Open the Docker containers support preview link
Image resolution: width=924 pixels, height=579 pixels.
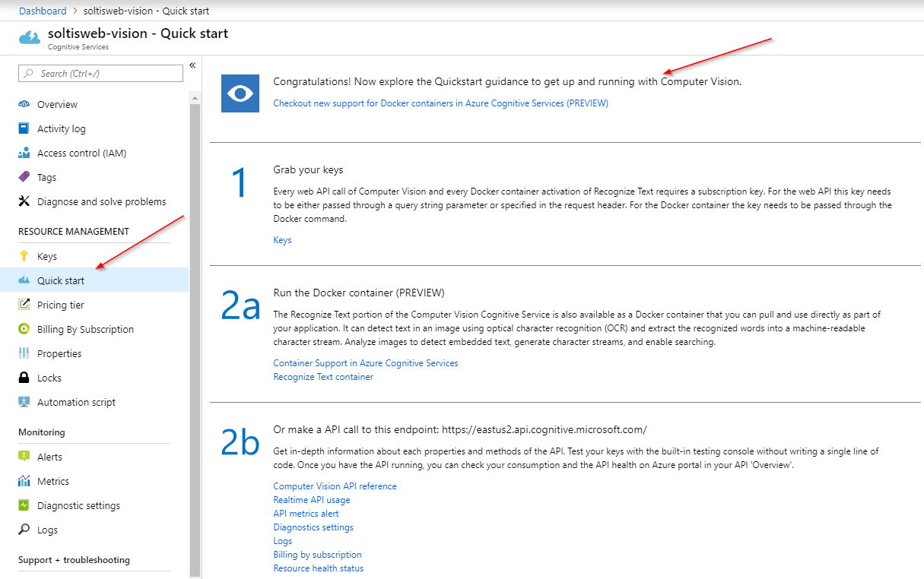click(x=440, y=103)
